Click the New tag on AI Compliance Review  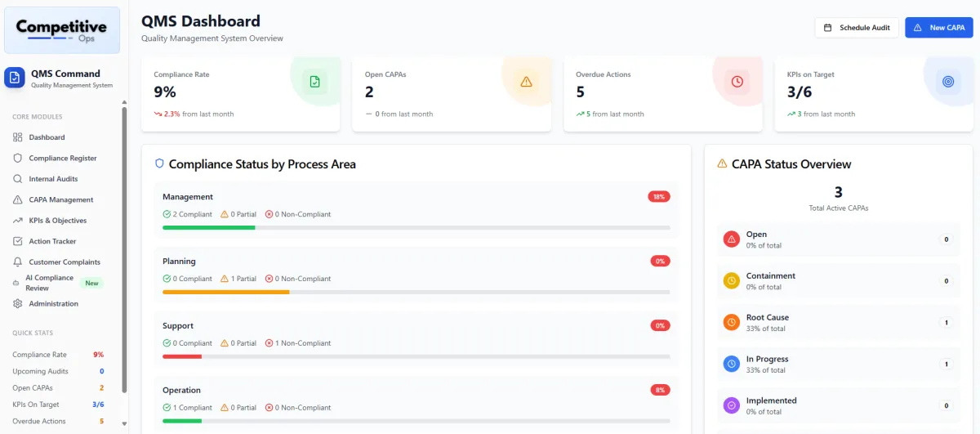click(x=92, y=284)
